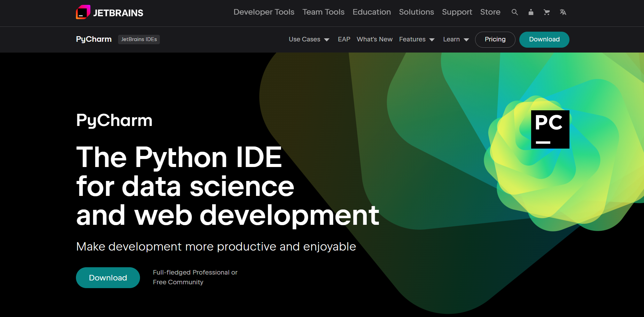Click the PyCharm name in the sub-navigation
644x317 pixels.
94,39
